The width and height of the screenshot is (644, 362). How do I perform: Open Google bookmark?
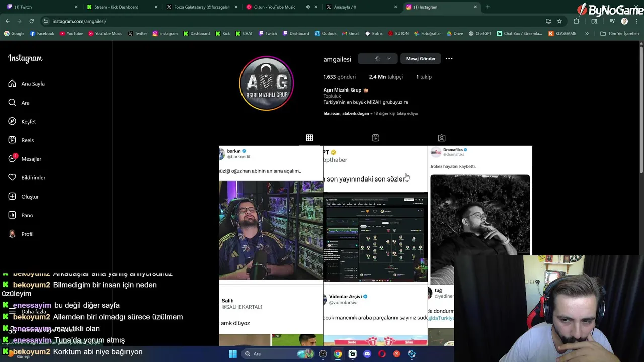tap(14, 34)
